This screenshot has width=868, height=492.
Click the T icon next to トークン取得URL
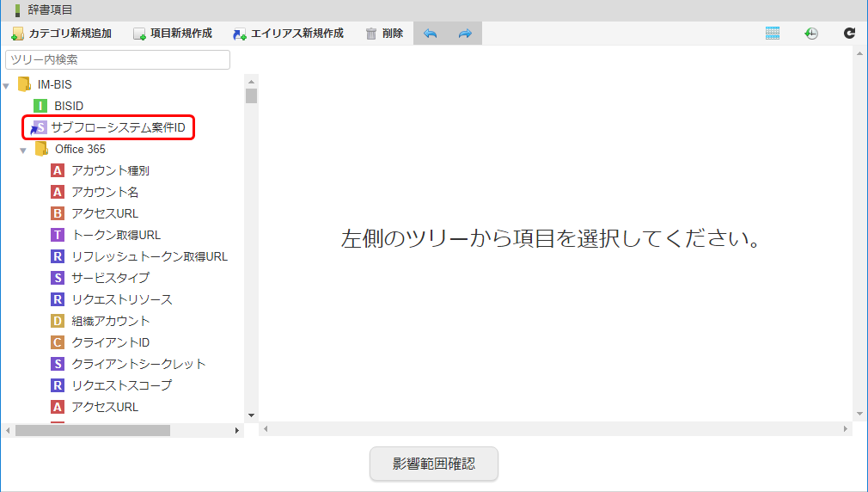(58, 235)
